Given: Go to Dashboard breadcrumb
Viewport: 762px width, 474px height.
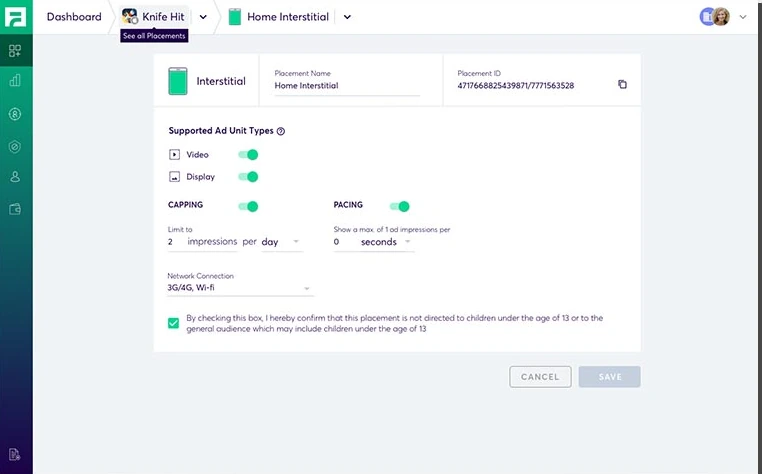Looking at the screenshot, I should click(74, 17).
